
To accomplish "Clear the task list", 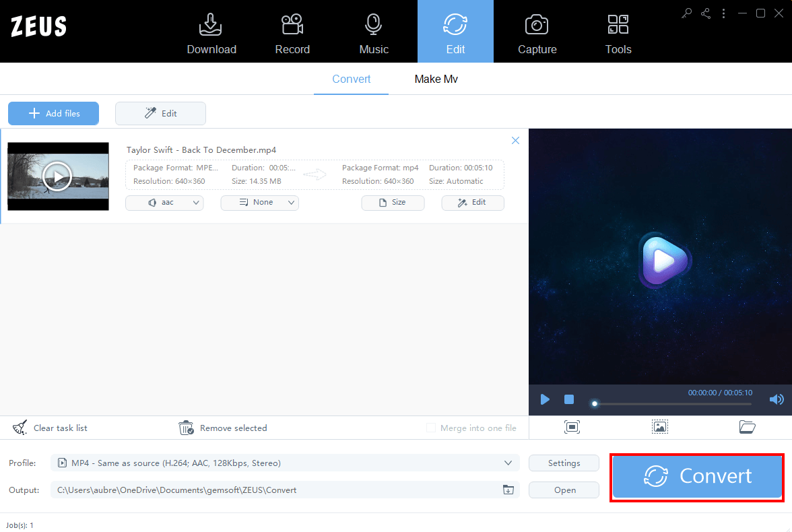I will point(50,428).
